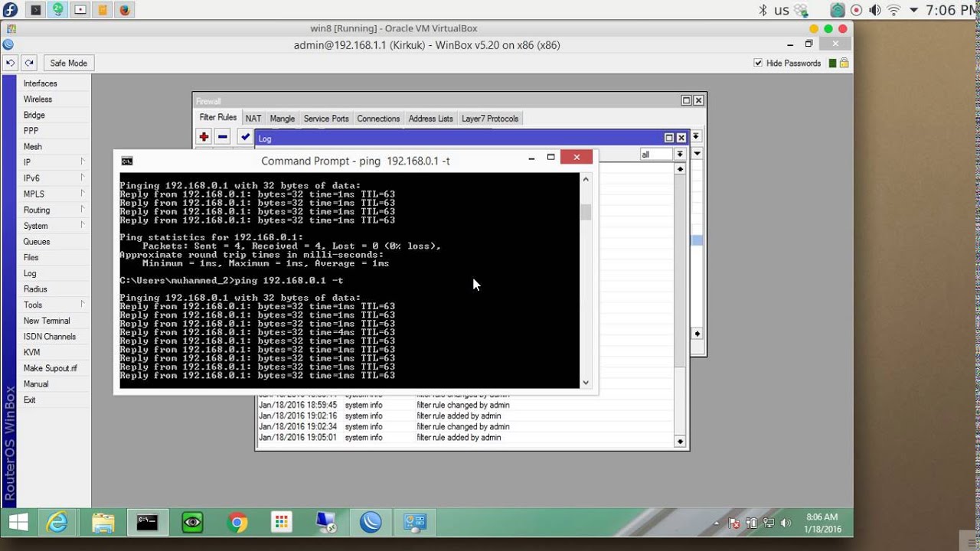The width and height of the screenshot is (980, 551).
Task: Open Internet Explorer from the taskbar
Action: point(57,523)
